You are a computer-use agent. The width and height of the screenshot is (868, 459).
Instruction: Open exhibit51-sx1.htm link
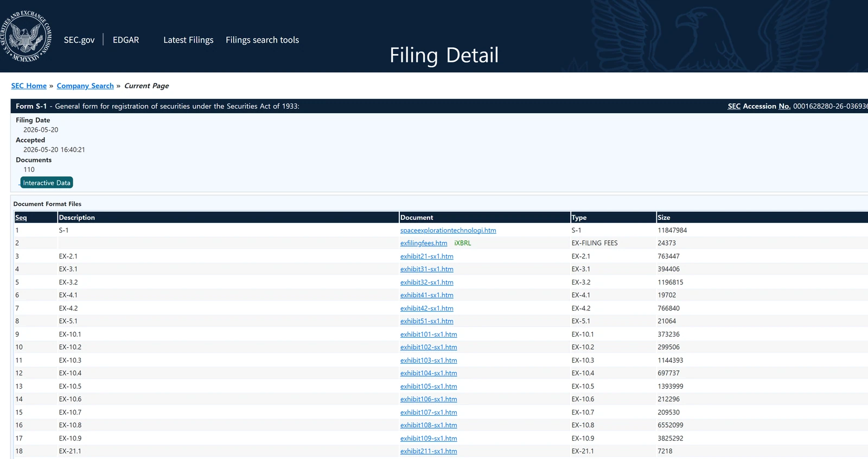427,321
